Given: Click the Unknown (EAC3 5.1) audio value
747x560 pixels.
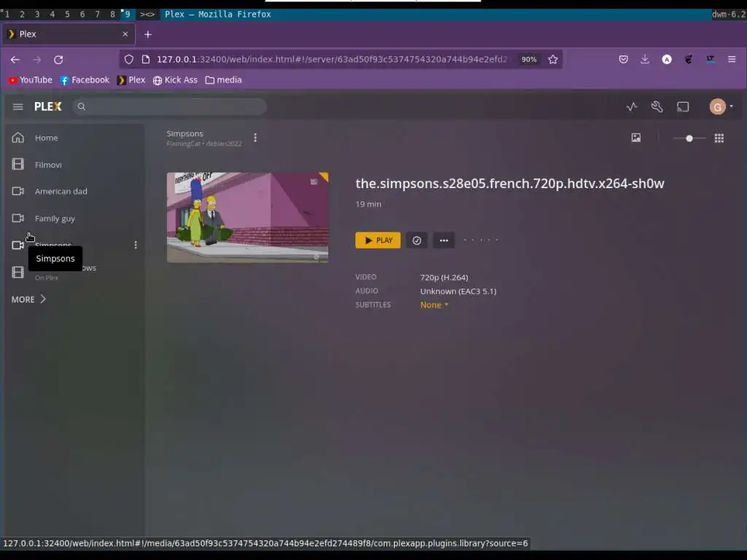Looking at the screenshot, I should (x=458, y=291).
